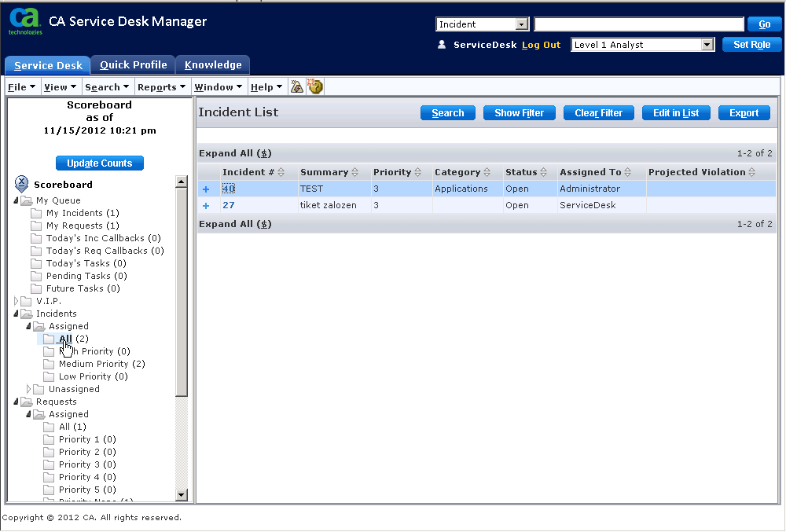Open the Window menu
Image resolution: width=786 pixels, height=532 pixels.
pos(218,87)
